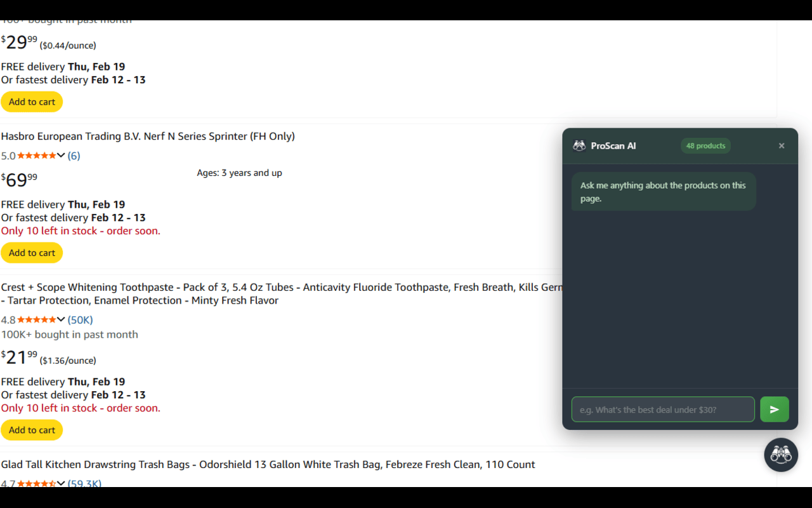Click the ProScan AI binoculars logo in chat header

click(x=579, y=146)
